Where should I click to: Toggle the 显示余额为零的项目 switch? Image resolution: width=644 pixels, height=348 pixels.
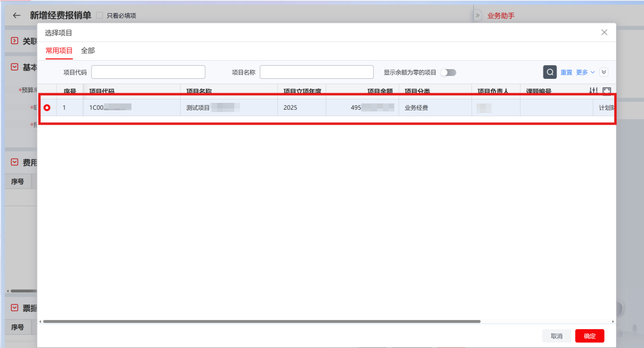[448, 73]
